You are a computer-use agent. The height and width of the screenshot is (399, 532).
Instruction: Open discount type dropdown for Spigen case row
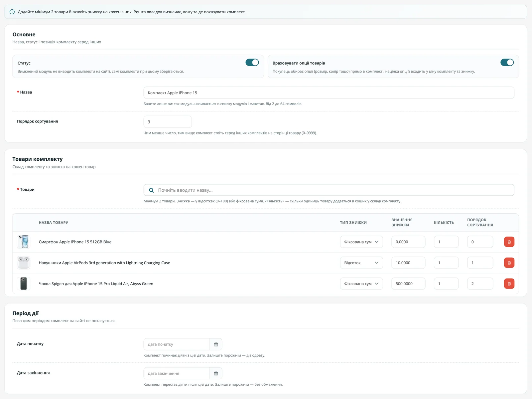click(361, 284)
